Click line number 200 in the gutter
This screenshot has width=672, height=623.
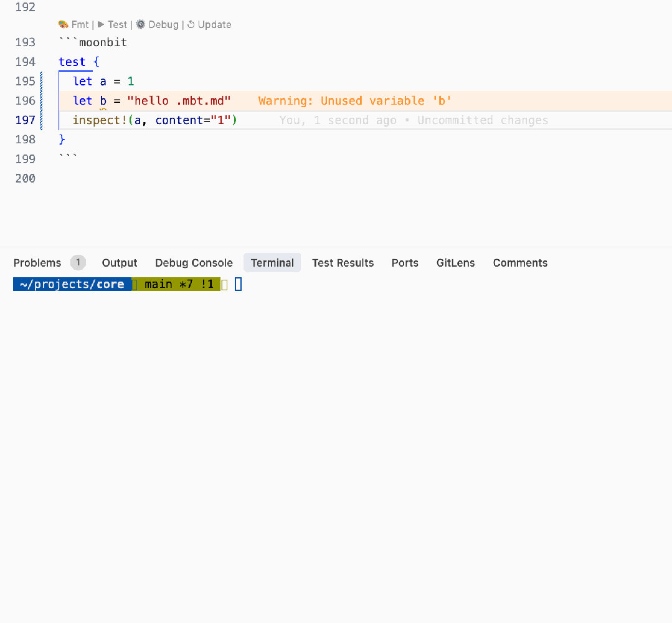(x=26, y=178)
